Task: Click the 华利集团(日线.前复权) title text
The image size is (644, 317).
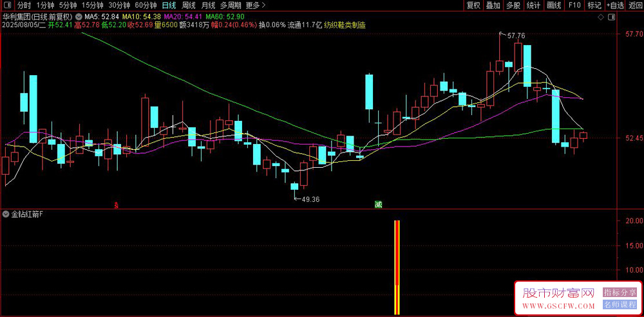Action: tap(38, 17)
